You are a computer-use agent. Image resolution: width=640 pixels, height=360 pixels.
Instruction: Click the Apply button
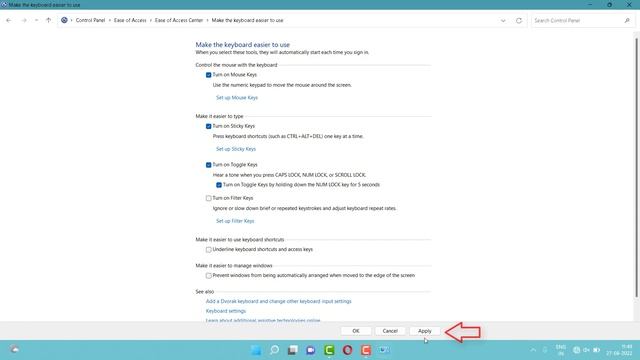[424, 331]
